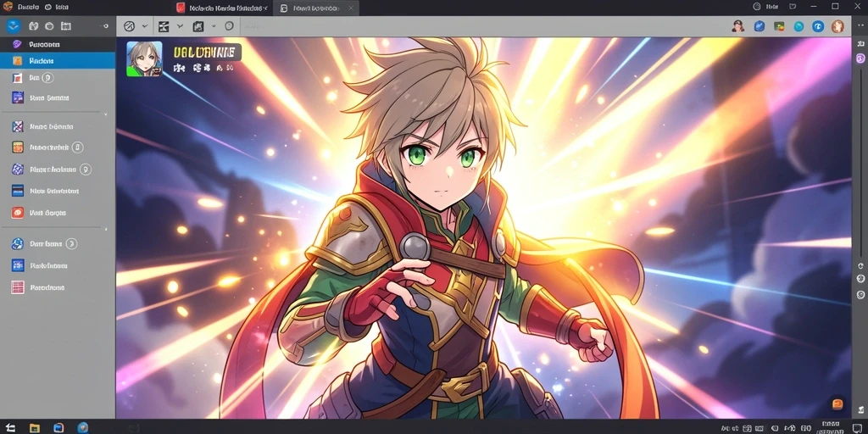Click the blue hexagon pen icon
The width and height of the screenshot is (868, 434).
759,26
